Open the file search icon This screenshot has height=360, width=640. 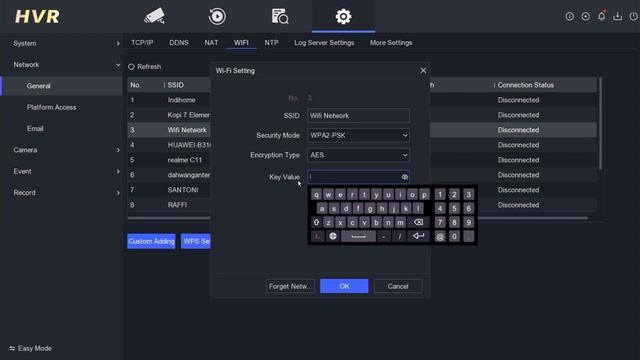(280, 16)
